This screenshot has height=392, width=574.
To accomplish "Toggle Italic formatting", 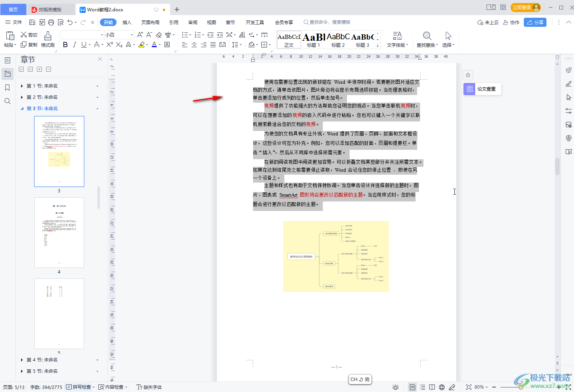I will (x=74, y=45).
